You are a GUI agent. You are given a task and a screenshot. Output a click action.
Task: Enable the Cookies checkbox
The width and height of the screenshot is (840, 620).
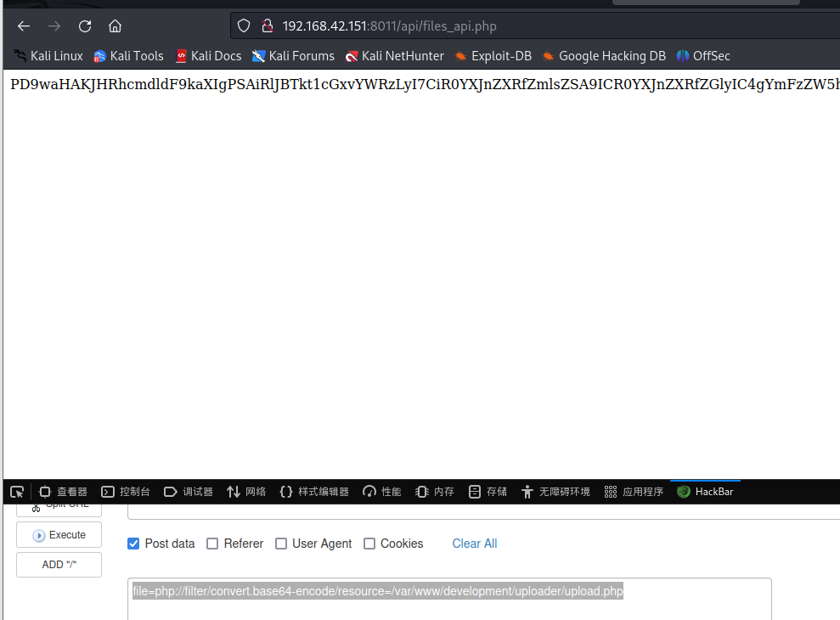[x=369, y=544]
